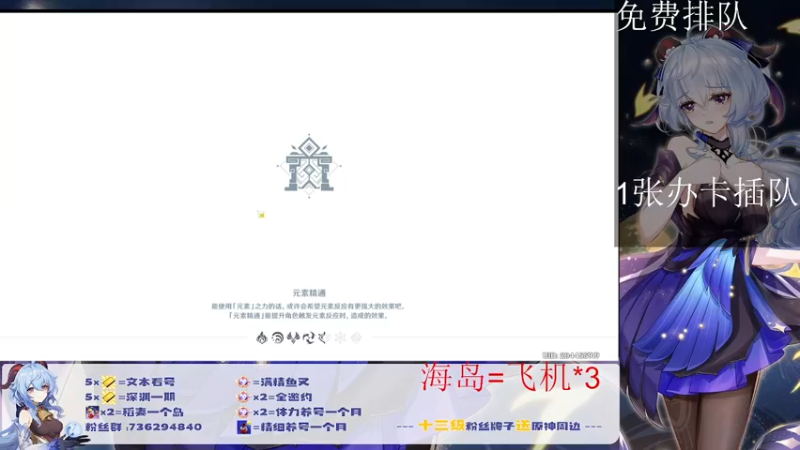
Task: Click the 满精鱼叉 reward text
Action: (285, 382)
